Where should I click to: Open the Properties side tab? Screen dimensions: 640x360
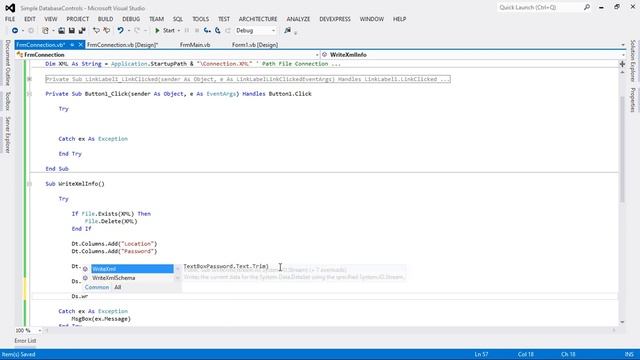[633, 100]
